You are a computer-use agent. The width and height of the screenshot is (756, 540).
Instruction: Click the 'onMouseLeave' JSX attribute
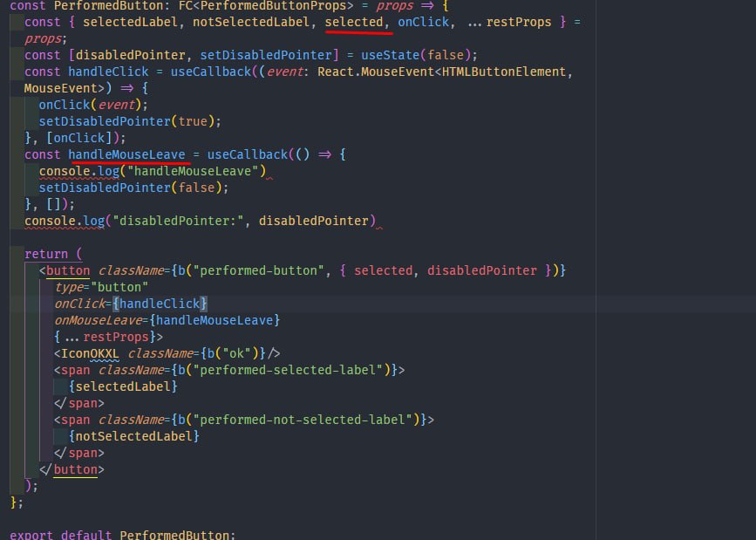98,320
